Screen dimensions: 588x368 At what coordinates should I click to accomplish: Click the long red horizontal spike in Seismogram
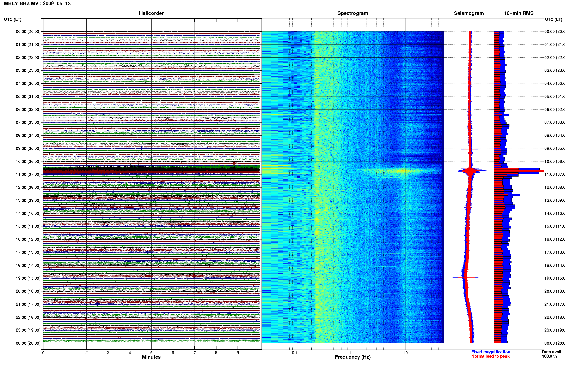coord(469,194)
